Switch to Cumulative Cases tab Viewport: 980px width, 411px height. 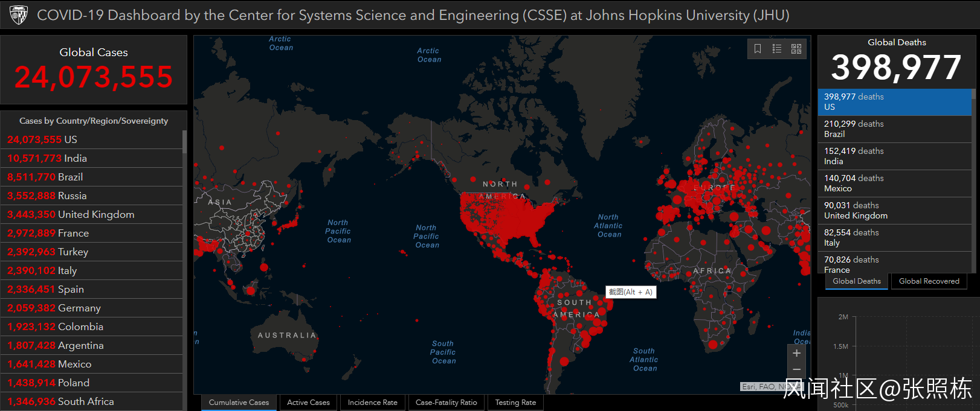coord(239,403)
